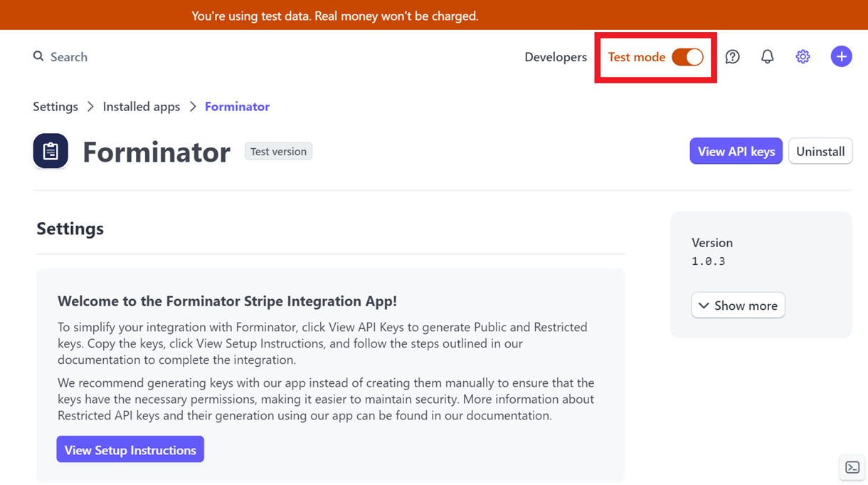This screenshot has width=868, height=485.
Task: Turn off the Test mode switch
Action: [x=687, y=57]
